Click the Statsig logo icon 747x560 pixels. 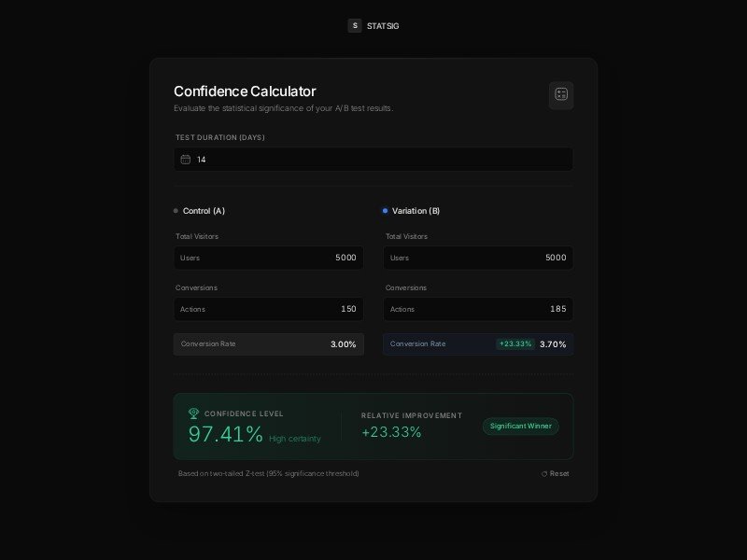pyautogui.click(x=355, y=26)
